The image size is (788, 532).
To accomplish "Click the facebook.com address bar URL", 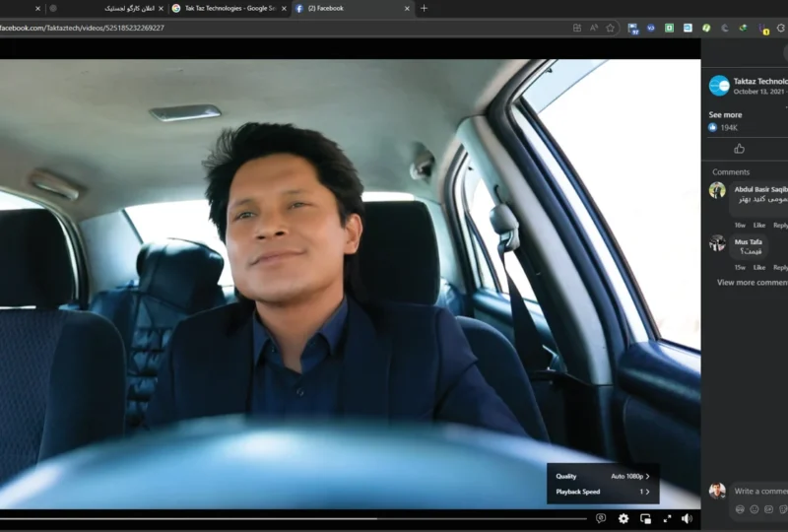I will coord(82,28).
